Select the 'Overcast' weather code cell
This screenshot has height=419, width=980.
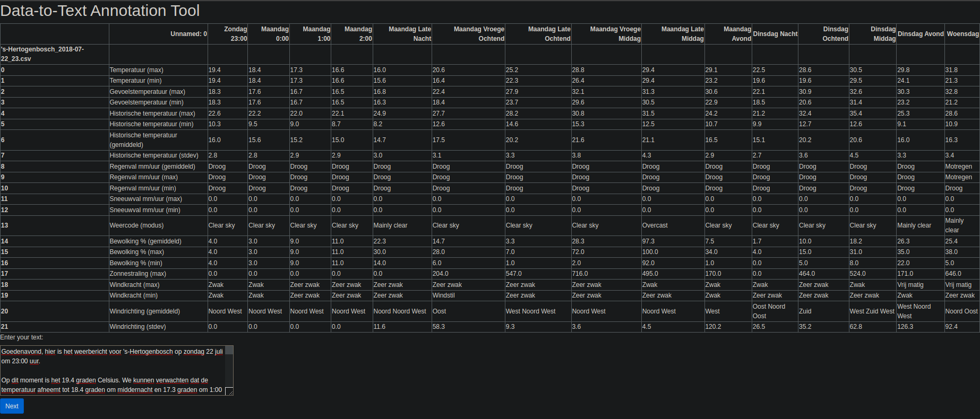655,225
